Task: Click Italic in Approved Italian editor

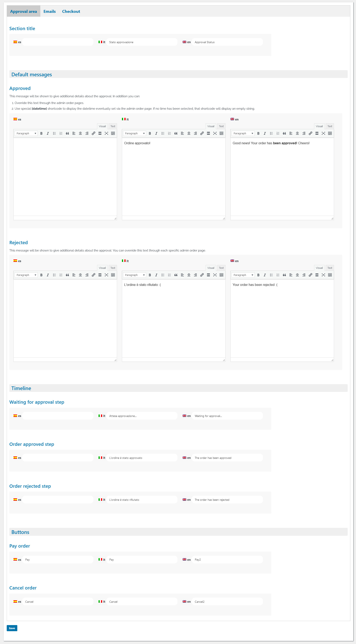Action: pyautogui.click(x=156, y=133)
